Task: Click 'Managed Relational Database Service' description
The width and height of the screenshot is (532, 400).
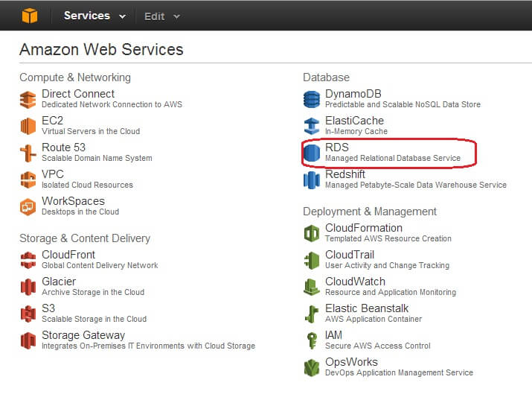Action: (393, 158)
